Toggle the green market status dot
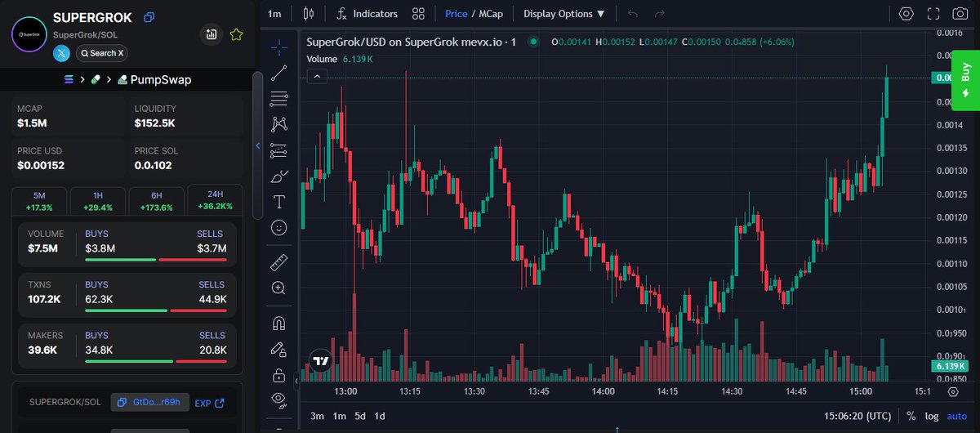The width and height of the screenshot is (980, 433). click(533, 42)
